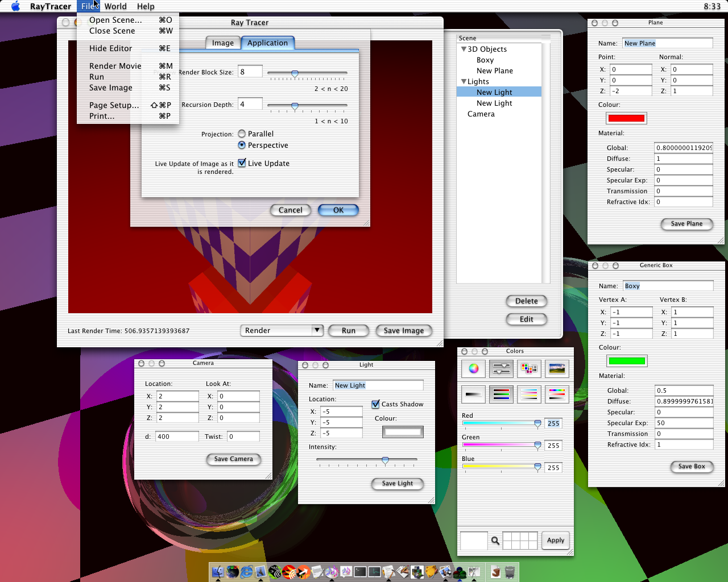Select the Parallel projection radio button
The width and height of the screenshot is (728, 582).
point(242,134)
